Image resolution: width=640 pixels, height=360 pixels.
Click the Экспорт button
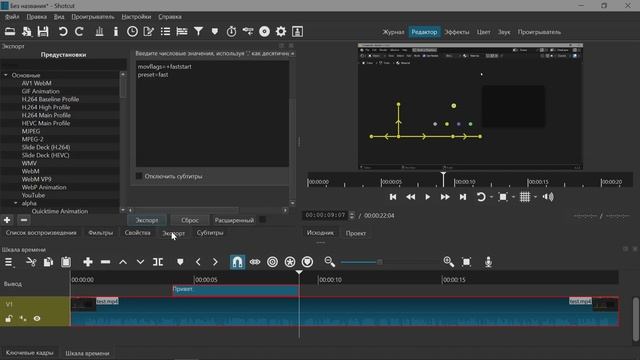[147, 220]
